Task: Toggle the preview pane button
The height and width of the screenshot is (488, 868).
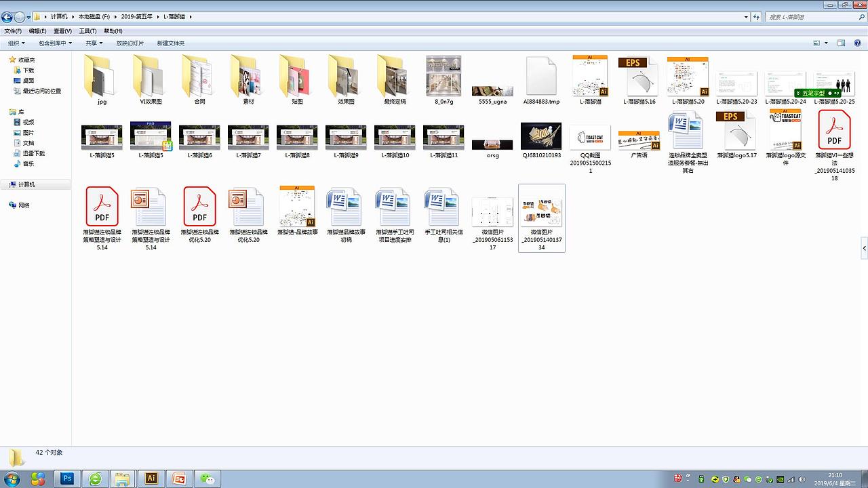Action: [x=841, y=43]
